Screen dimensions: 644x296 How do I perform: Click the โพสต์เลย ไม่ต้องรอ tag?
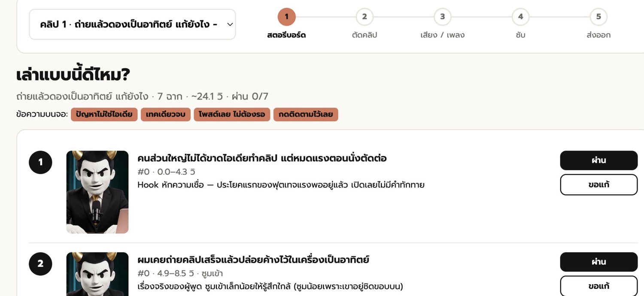pyautogui.click(x=232, y=115)
